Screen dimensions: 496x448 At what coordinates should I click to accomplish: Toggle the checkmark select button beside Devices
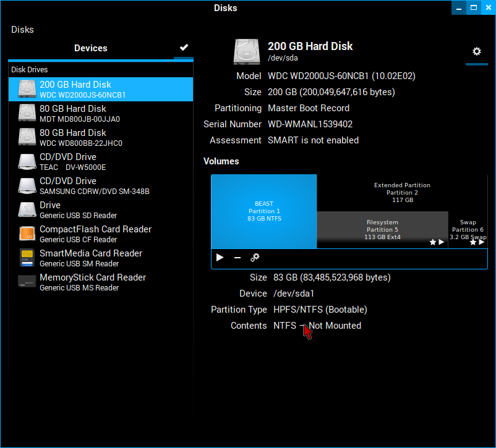[184, 48]
